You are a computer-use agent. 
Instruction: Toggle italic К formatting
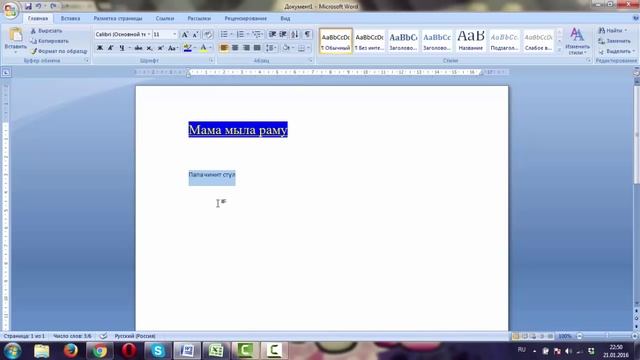point(111,48)
